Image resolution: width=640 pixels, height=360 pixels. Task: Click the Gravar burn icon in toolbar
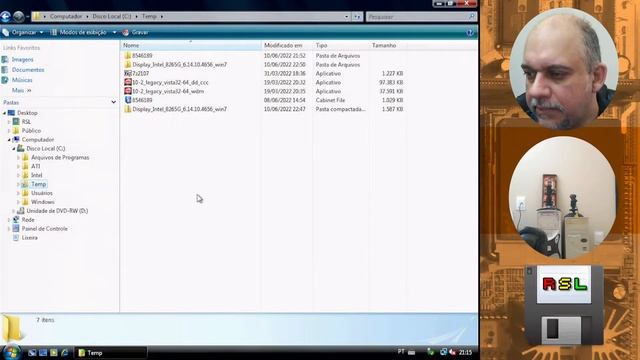[126, 32]
